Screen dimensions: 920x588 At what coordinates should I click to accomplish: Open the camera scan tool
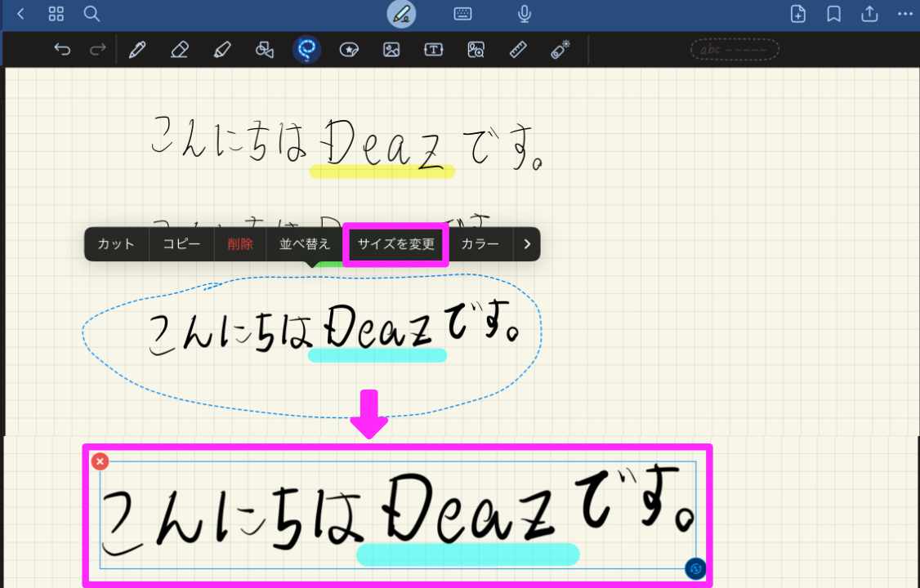[476, 49]
